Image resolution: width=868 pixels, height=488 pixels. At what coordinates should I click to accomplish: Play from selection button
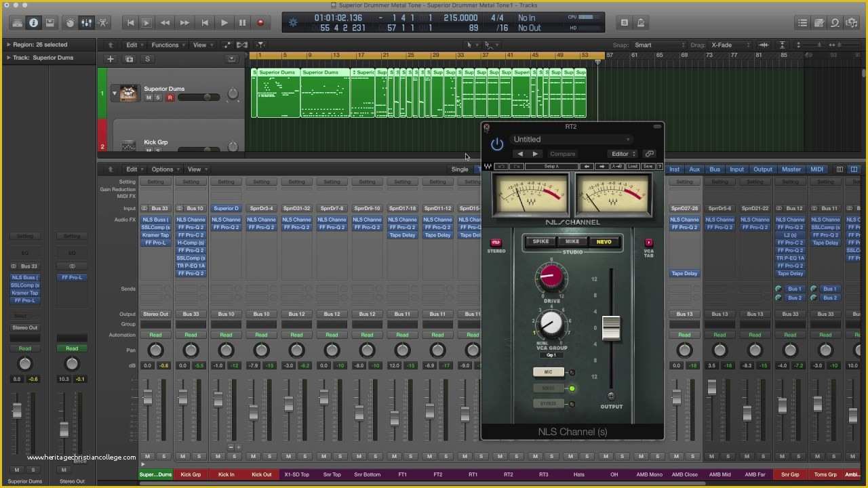pyautogui.click(x=146, y=23)
